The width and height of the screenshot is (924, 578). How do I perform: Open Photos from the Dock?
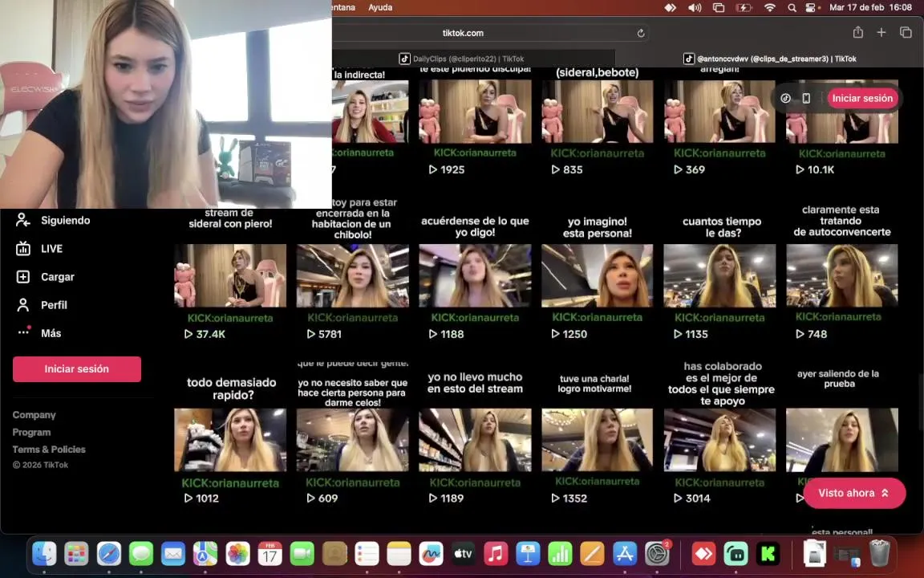click(x=237, y=554)
